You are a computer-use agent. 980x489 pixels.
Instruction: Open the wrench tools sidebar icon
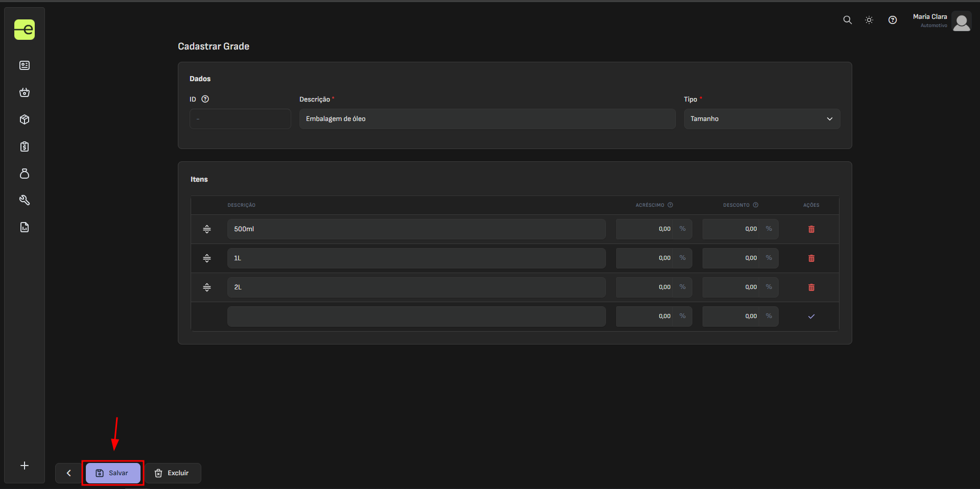tap(25, 200)
